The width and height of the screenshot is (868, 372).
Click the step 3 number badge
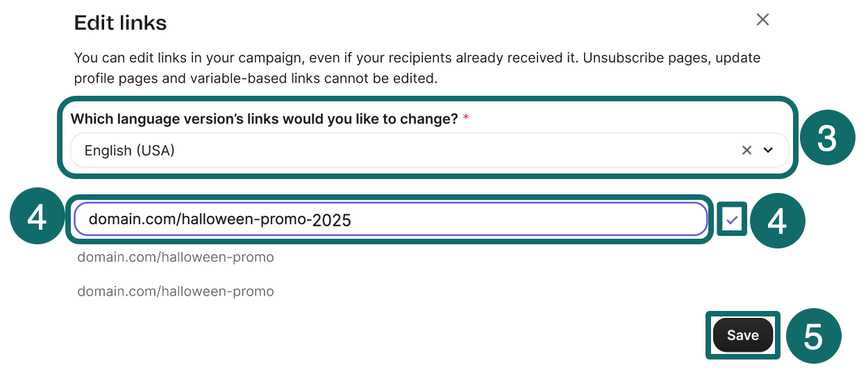pos(826,139)
